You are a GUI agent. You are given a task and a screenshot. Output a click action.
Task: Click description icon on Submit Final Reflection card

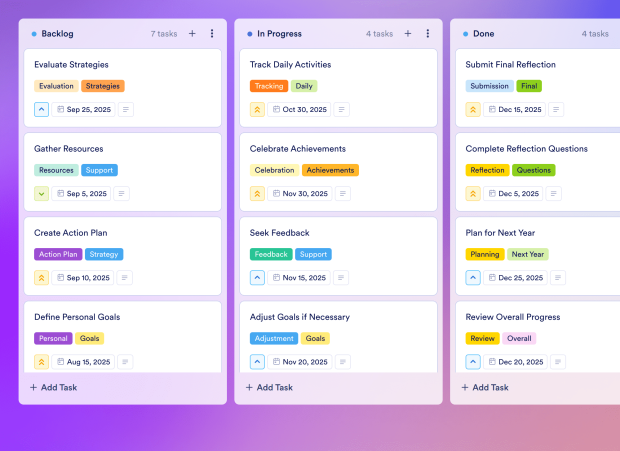pyautogui.click(x=557, y=109)
